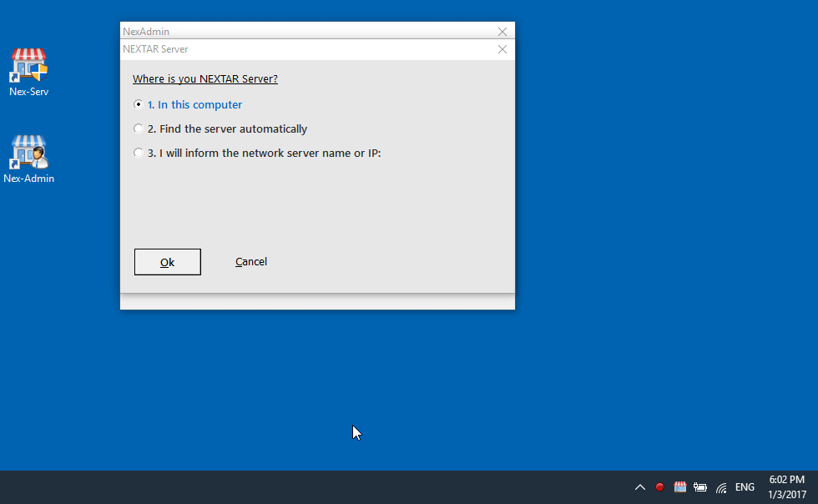Show hidden tray icons chevron
The width and height of the screenshot is (818, 504).
(x=640, y=487)
